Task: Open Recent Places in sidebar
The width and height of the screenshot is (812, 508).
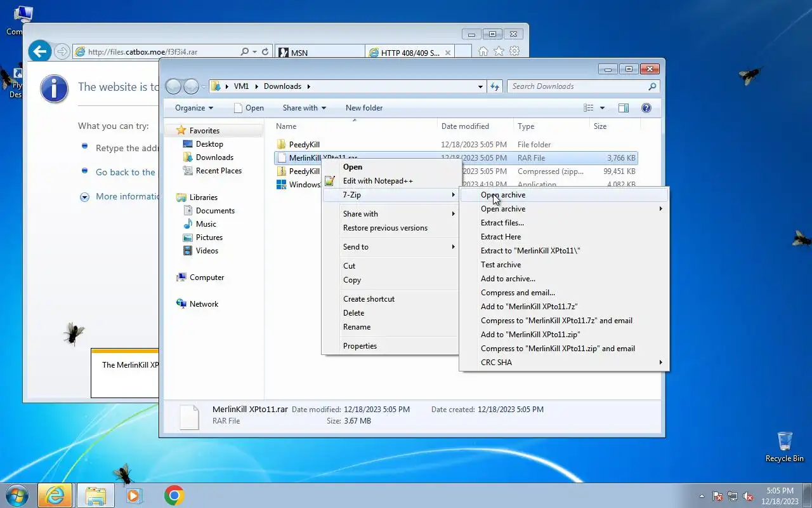Action: 218,171
